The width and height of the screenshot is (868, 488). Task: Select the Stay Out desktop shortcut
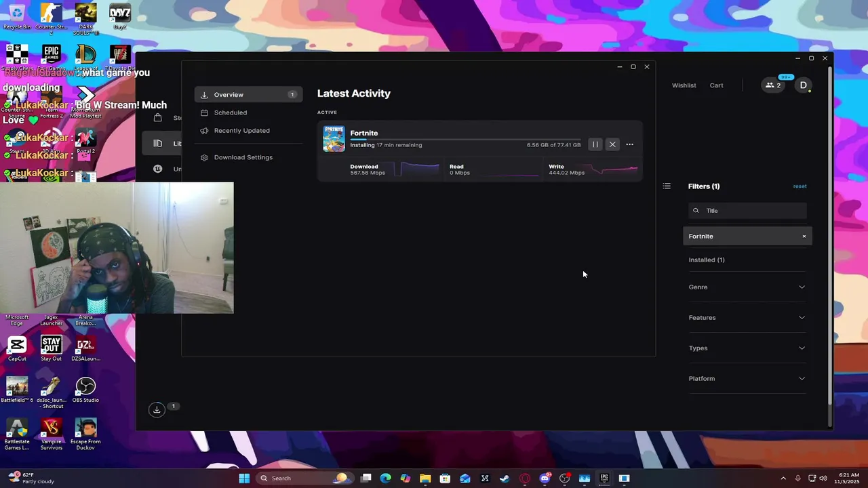pos(51,348)
